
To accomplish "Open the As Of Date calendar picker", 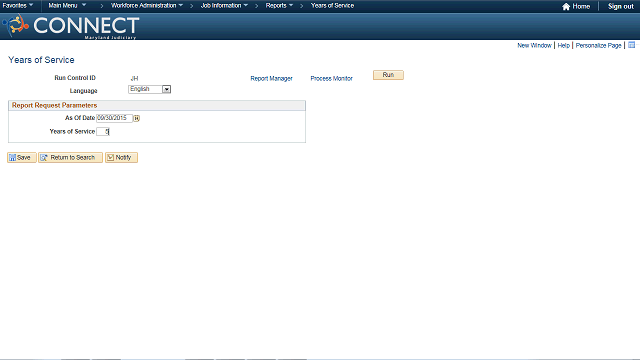I will 136,118.
